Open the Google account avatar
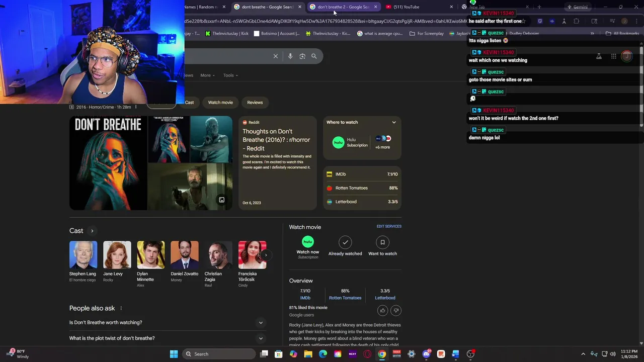 pos(627,56)
